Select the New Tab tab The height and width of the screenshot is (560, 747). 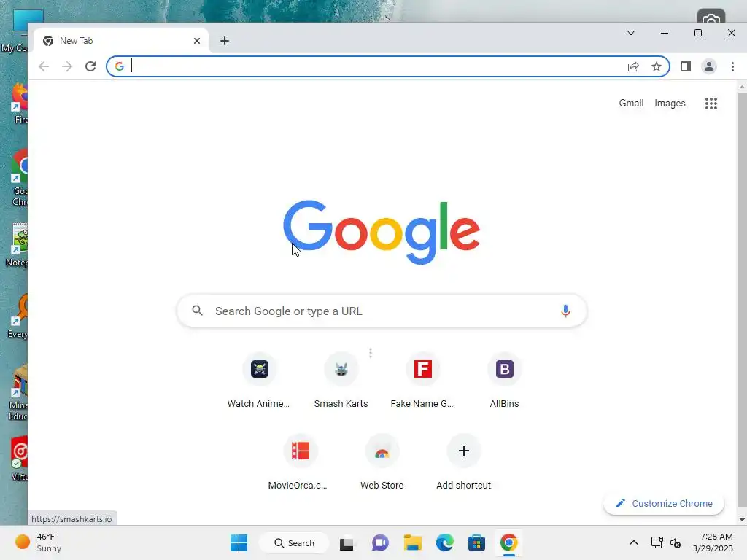(x=121, y=41)
